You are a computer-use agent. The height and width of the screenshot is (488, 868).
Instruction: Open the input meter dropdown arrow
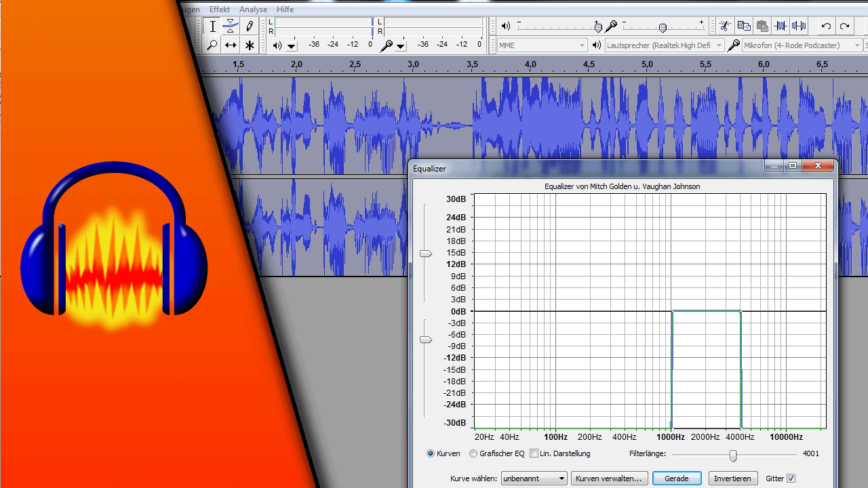[x=401, y=46]
